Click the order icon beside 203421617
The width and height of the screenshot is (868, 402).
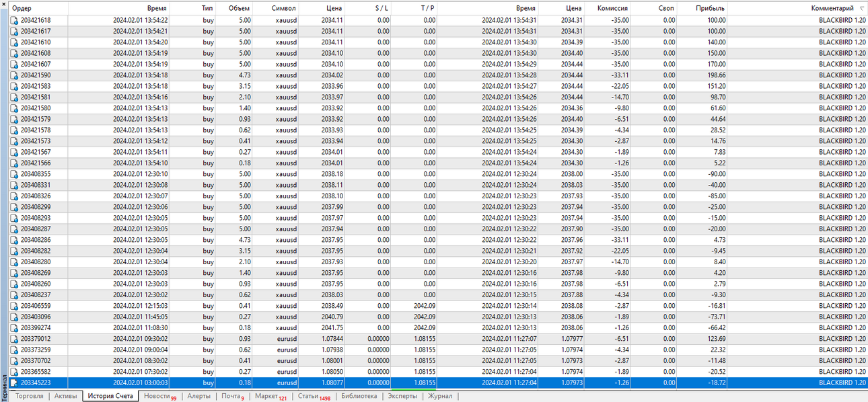(x=14, y=31)
